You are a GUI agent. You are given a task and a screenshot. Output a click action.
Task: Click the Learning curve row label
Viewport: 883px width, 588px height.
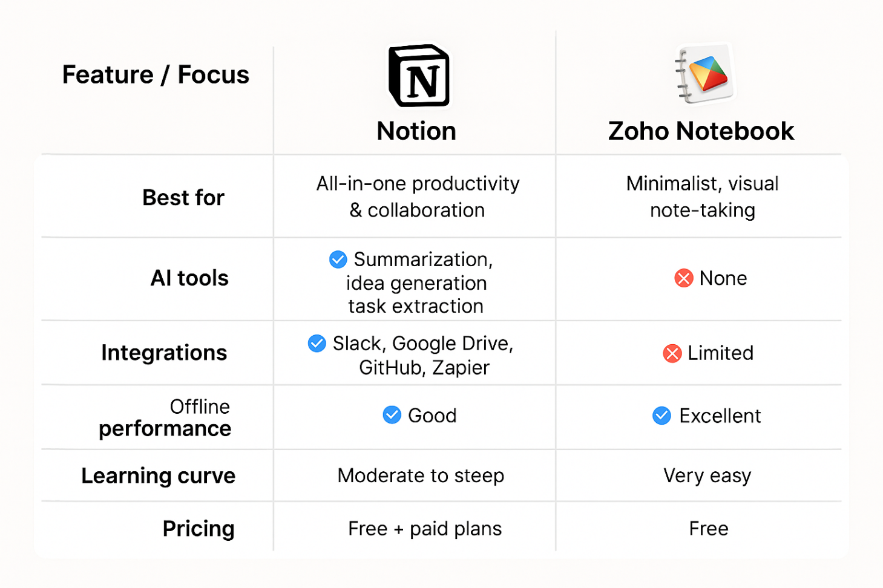tap(159, 476)
